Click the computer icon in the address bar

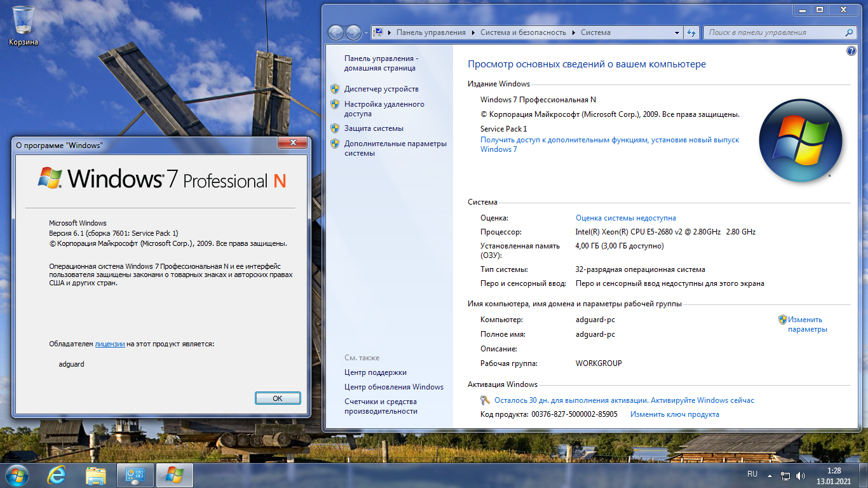point(377,32)
